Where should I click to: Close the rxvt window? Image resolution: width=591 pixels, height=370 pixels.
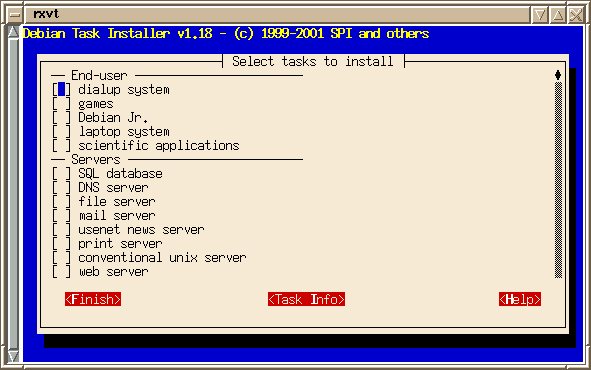pos(576,15)
